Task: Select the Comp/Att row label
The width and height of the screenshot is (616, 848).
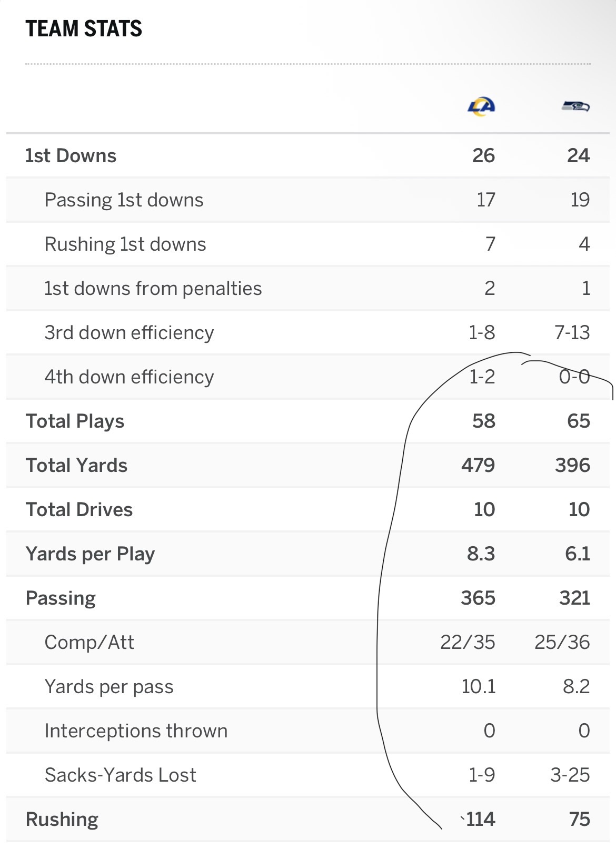Action: click(x=90, y=643)
